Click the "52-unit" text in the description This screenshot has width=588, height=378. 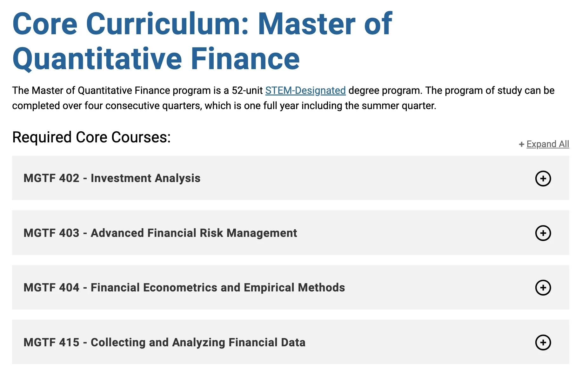pyautogui.click(x=247, y=90)
